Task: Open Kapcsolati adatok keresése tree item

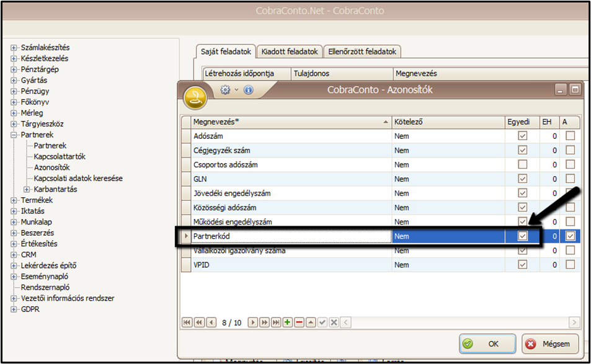Action: [x=78, y=178]
